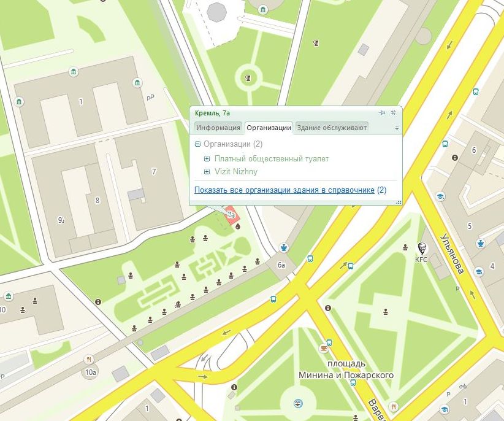Expand the Платный общественный туалет entry
This screenshot has width=504, height=421.
(207, 159)
